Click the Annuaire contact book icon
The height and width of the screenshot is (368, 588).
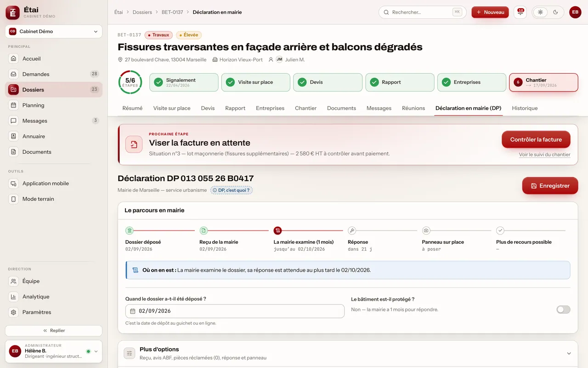click(x=14, y=137)
